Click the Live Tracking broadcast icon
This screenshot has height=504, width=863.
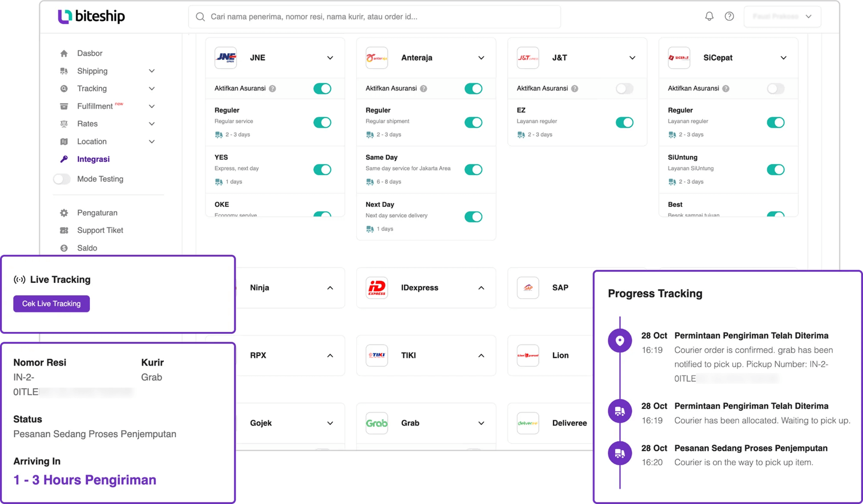[19, 280]
